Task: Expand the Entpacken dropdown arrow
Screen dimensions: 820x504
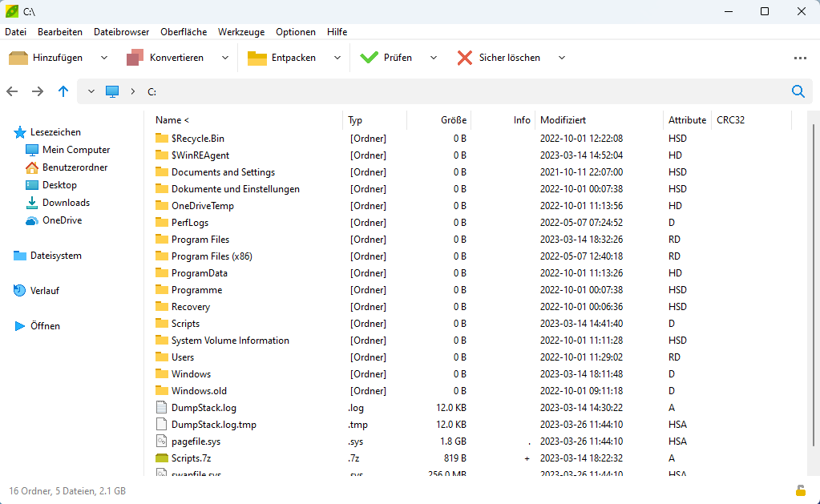Action: pos(337,58)
